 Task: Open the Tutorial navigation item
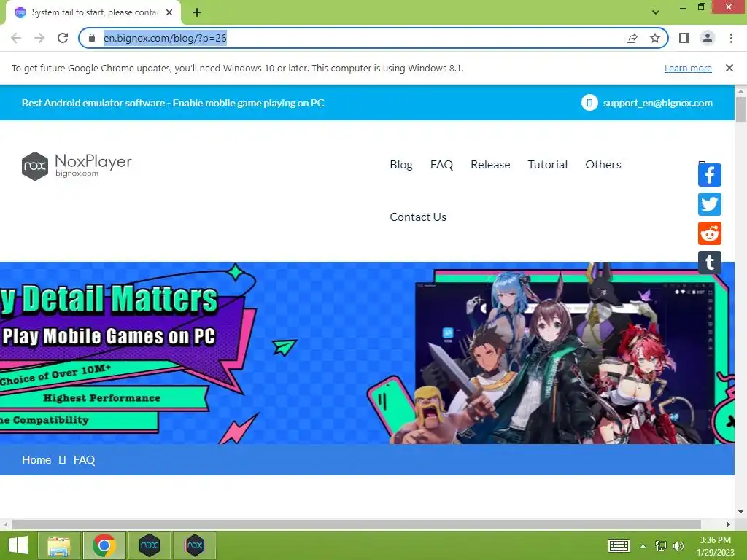coord(547,164)
